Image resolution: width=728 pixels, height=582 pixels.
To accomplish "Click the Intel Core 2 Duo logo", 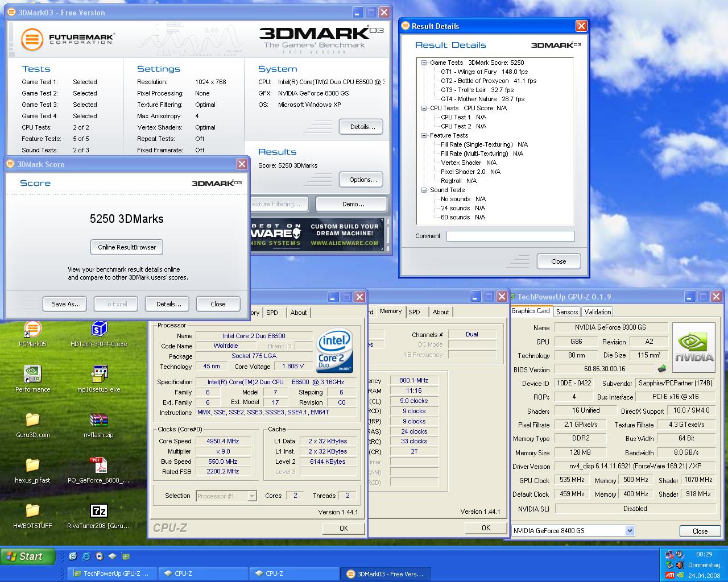I will click(334, 350).
